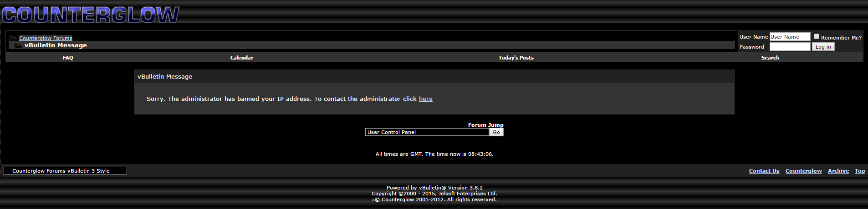The height and width of the screenshot is (209, 868).
Task: View Today's Posts
Action: point(516,58)
